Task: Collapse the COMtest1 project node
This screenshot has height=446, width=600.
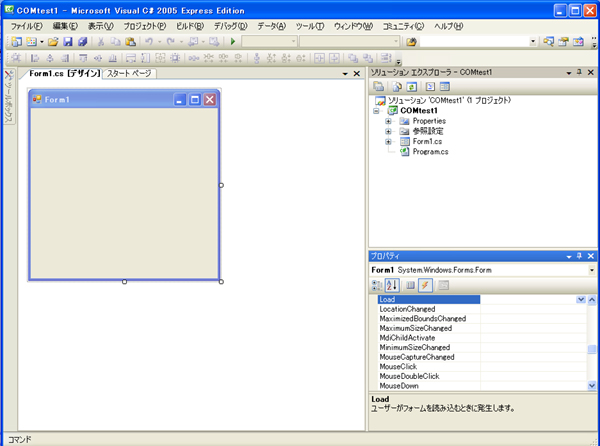Action: tap(377, 111)
